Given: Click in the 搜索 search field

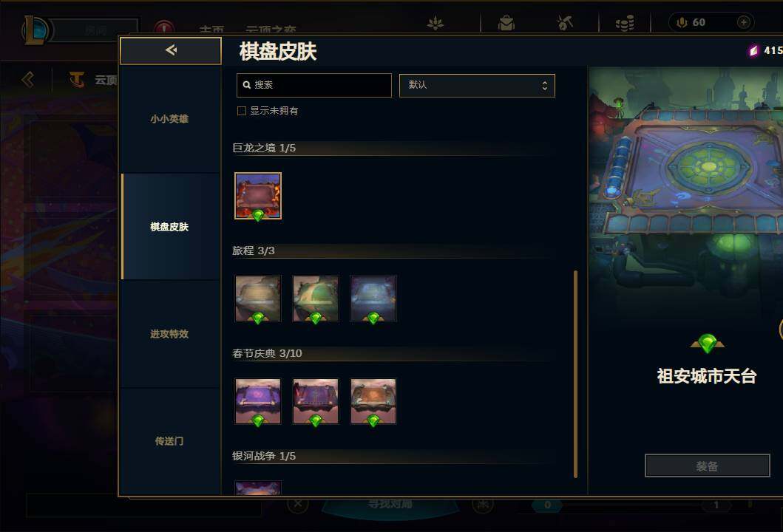Looking at the screenshot, I should tap(314, 85).
